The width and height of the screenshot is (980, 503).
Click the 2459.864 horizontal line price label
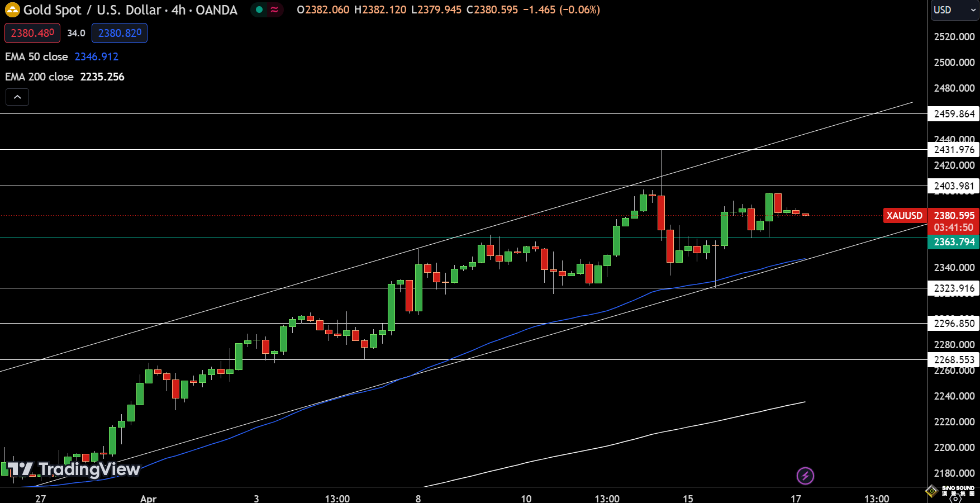(954, 114)
